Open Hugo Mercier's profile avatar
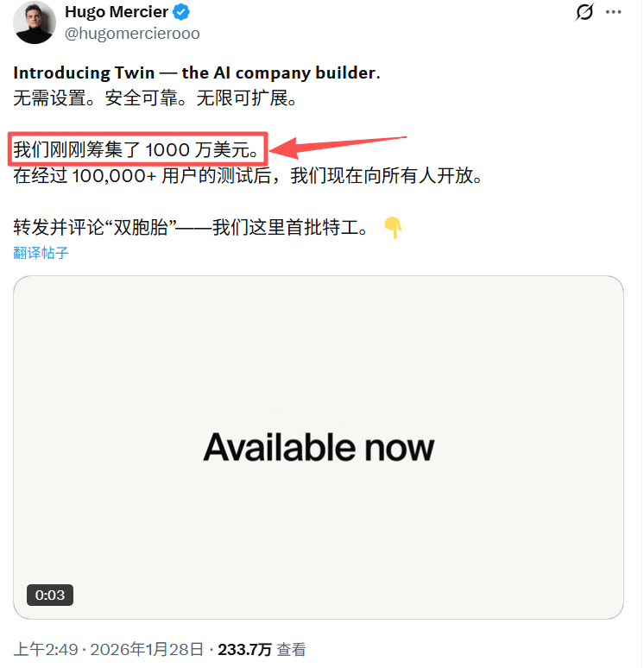Viewport: 644px width, 668px height. point(35,22)
